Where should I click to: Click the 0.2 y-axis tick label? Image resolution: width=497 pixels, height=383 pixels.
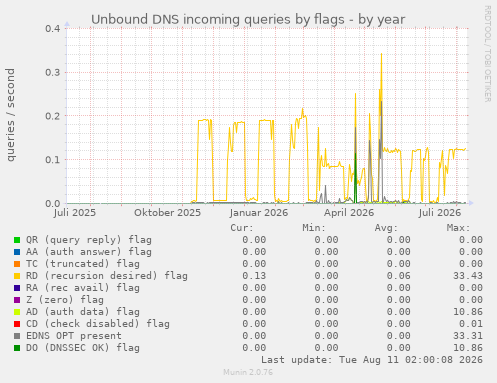coord(53,116)
